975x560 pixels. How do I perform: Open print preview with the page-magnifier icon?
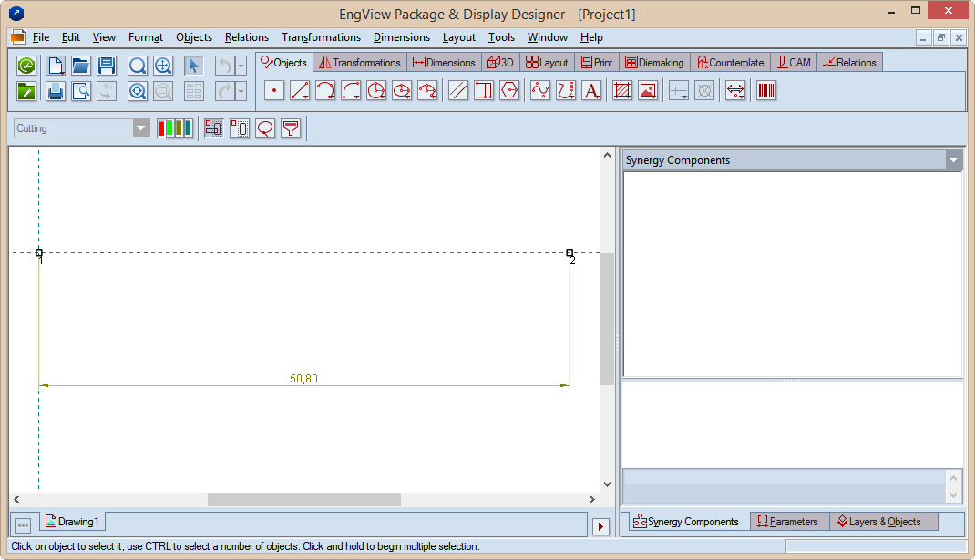tap(81, 91)
